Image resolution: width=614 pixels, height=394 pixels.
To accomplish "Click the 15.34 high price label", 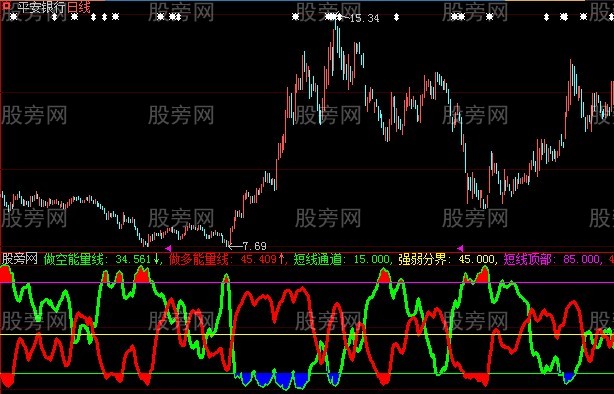I will (365, 18).
